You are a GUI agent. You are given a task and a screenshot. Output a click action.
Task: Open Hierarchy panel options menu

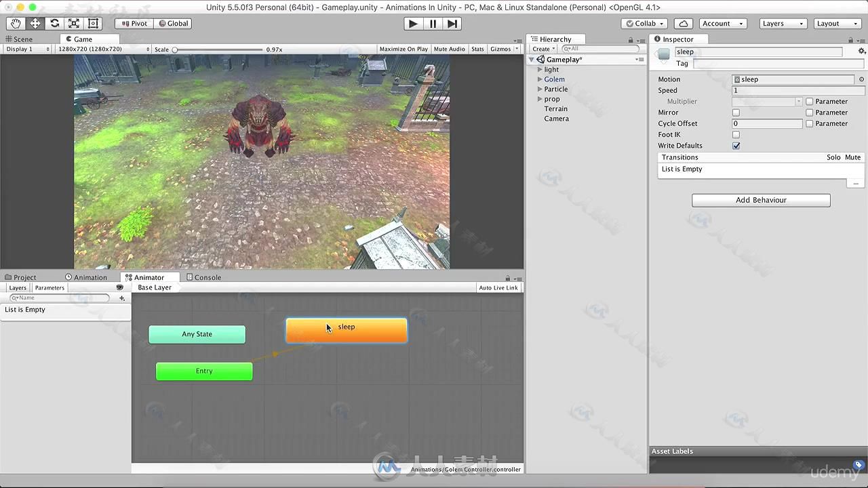click(x=641, y=40)
